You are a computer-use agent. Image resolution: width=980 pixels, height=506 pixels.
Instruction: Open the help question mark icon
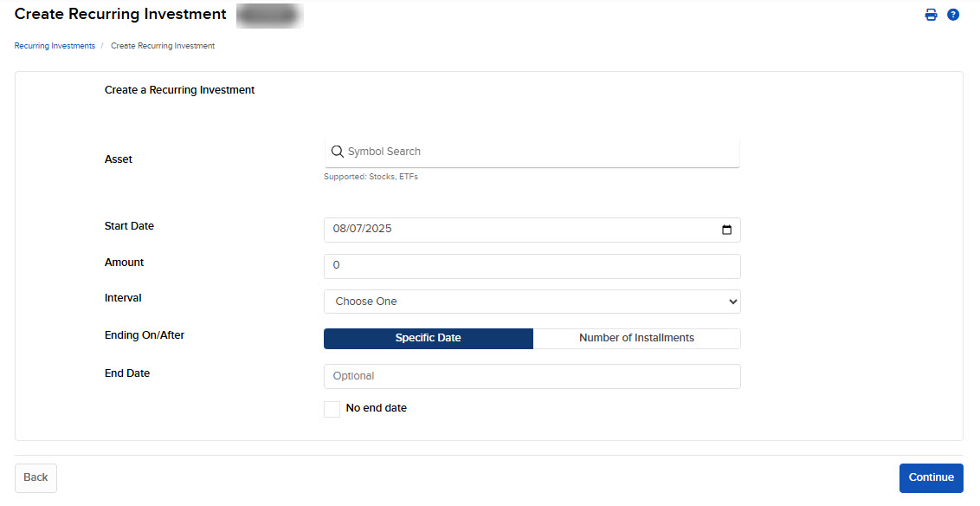tap(953, 14)
